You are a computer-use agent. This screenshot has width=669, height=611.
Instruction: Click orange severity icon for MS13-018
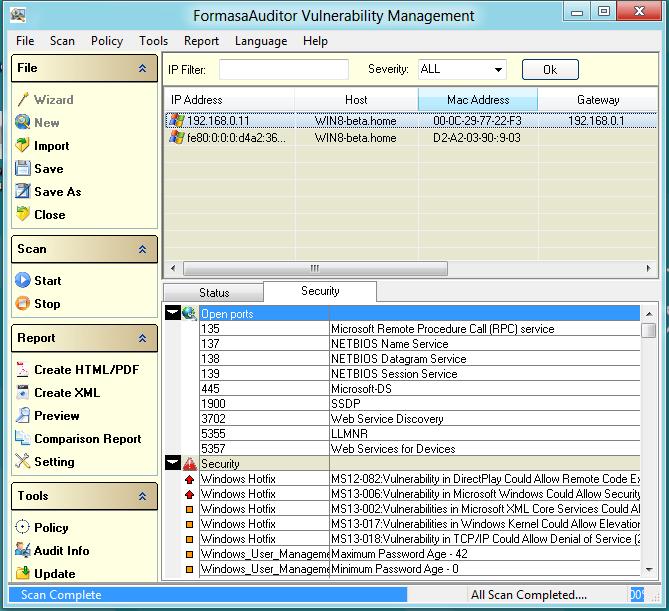pyautogui.click(x=189, y=539)
